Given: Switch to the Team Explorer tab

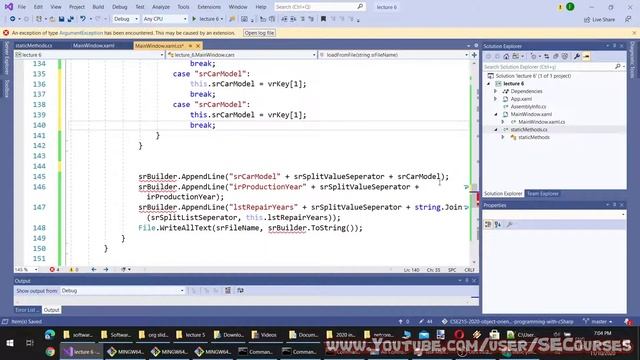Looking at the screenshot, I should click(x=542, y=193).
